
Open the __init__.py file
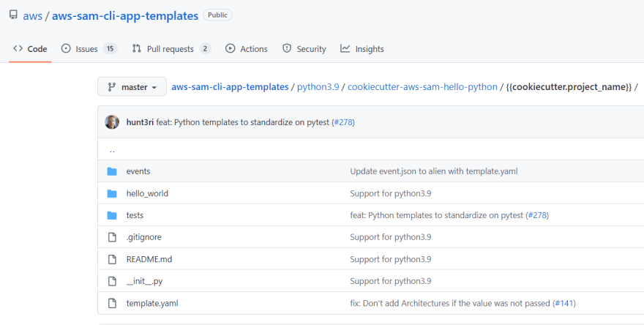[x=145, y=282]
